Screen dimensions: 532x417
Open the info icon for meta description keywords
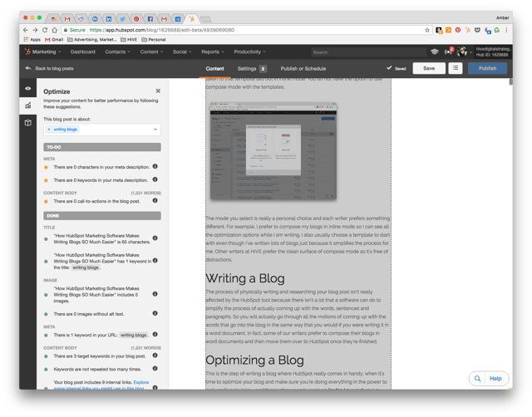point(155,179)
